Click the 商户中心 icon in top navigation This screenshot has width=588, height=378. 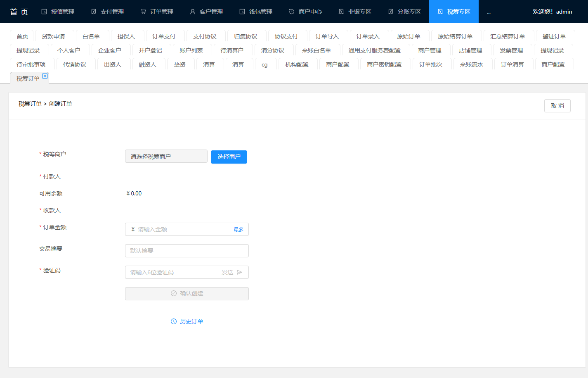tap(292, 12)
